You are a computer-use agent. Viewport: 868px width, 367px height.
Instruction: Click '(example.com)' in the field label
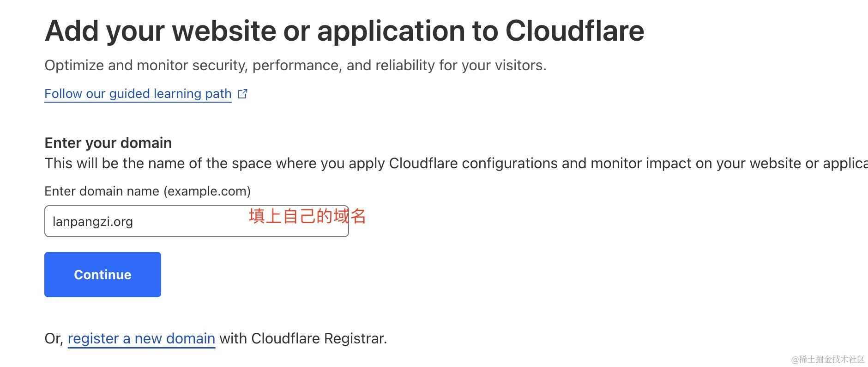click(207, 191)
